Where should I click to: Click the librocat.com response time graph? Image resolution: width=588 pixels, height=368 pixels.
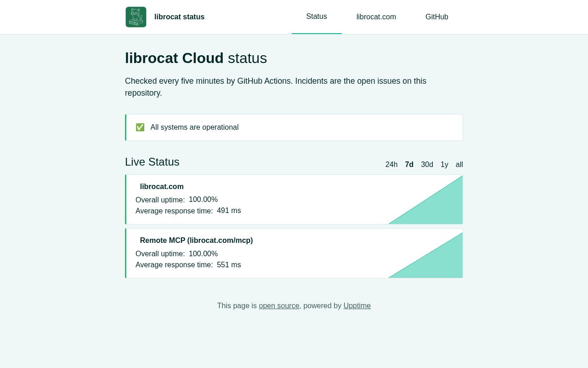pos(425,200)
